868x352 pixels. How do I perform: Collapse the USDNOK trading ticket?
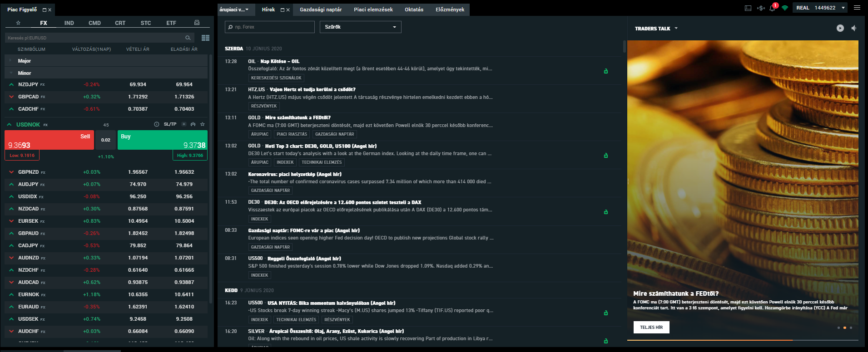9,124
